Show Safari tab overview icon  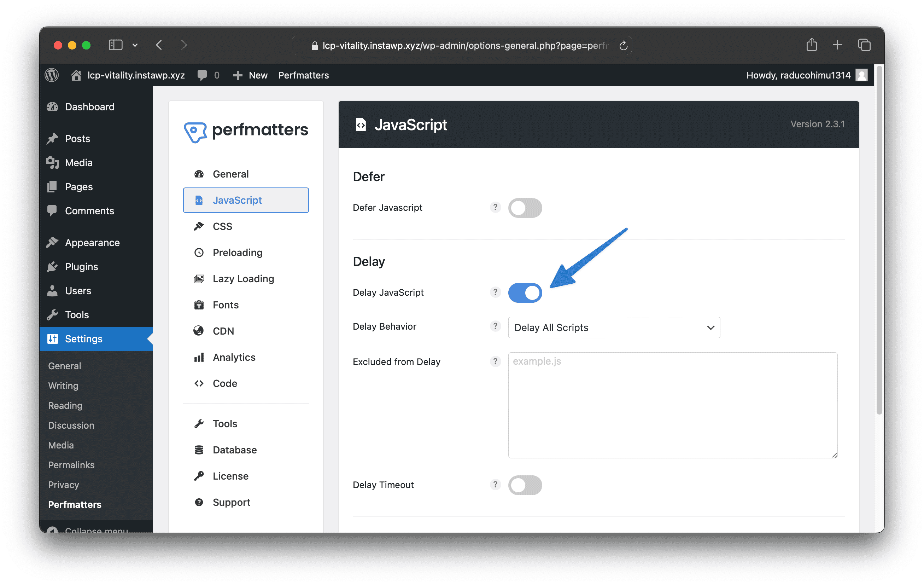(x=864, y=45)
